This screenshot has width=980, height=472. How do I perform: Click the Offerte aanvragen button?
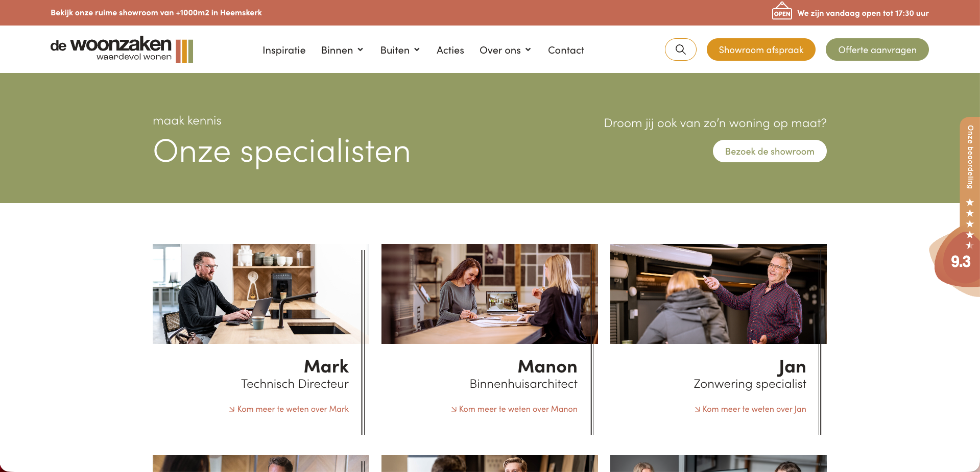tap(877, 49)
